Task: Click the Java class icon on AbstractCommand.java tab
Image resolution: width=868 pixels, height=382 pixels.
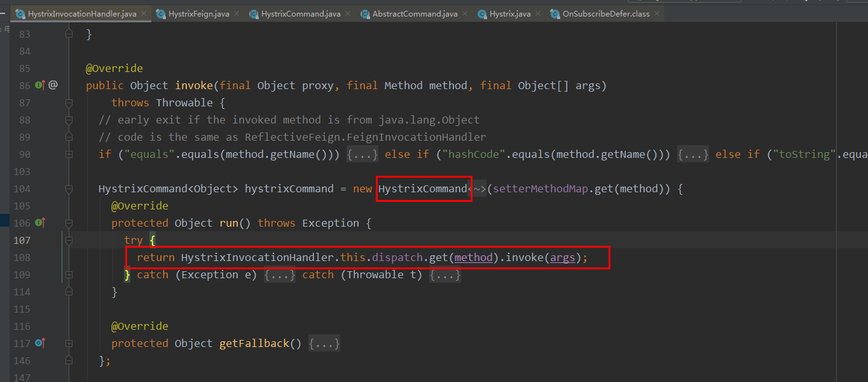Action: [x=366, y=12]
